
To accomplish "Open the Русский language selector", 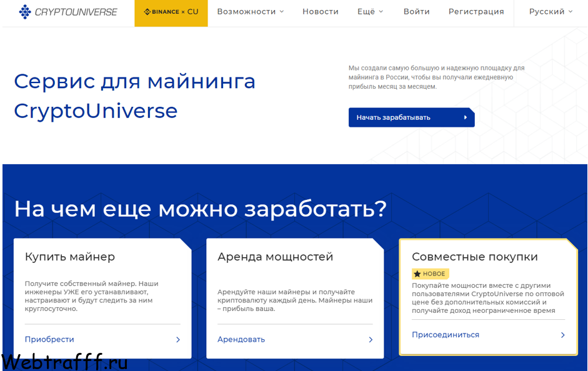I will pyautogui.click(x=551, y=12).
